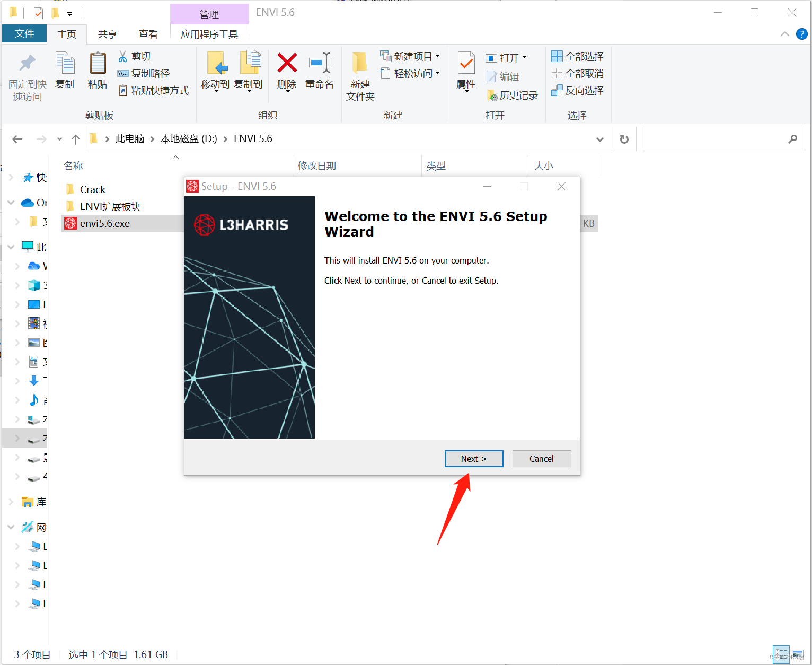Open the File (文件) tab
This screenshot has width=812, height=665.
(x=24, y=33)
